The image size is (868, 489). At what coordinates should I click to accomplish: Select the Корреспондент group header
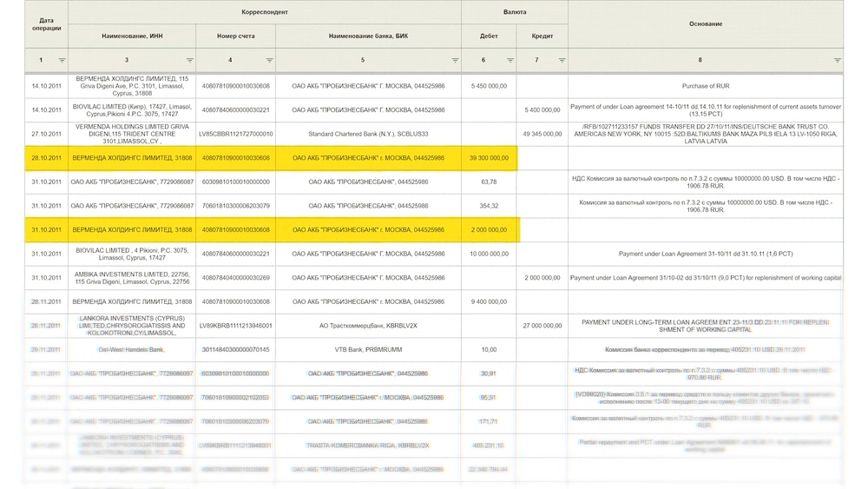[x=264, y=12]
